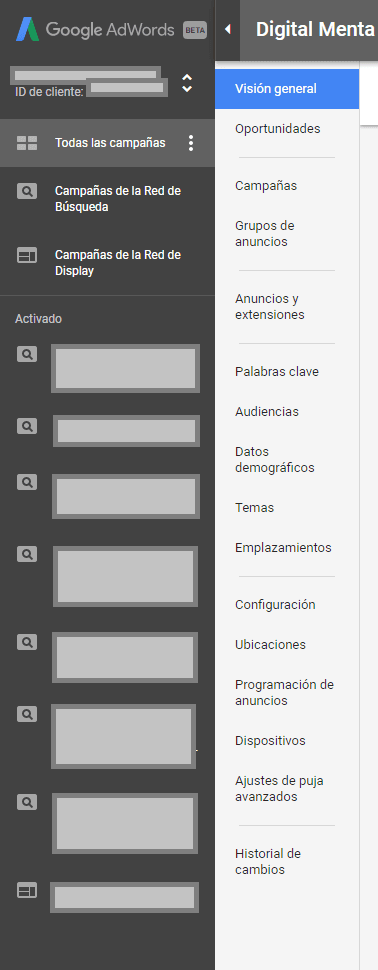Click the grid icon for Todas las campañas
This screenshot has height=970, width=378.
[x=27, y=143]
